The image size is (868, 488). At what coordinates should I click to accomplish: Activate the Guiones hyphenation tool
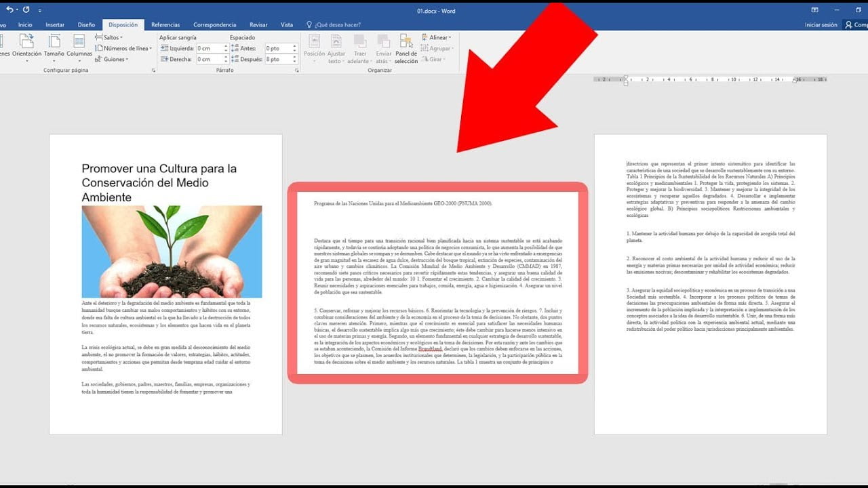(113, 59)
